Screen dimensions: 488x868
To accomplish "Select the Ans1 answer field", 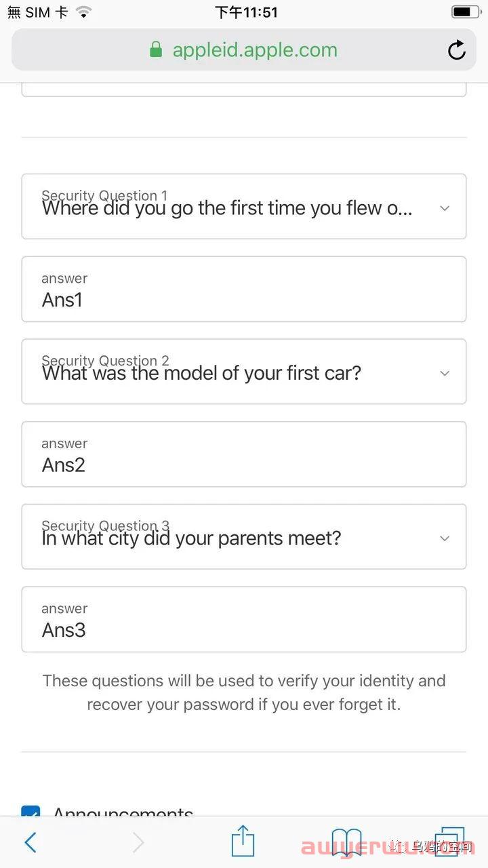I will 244,289.
